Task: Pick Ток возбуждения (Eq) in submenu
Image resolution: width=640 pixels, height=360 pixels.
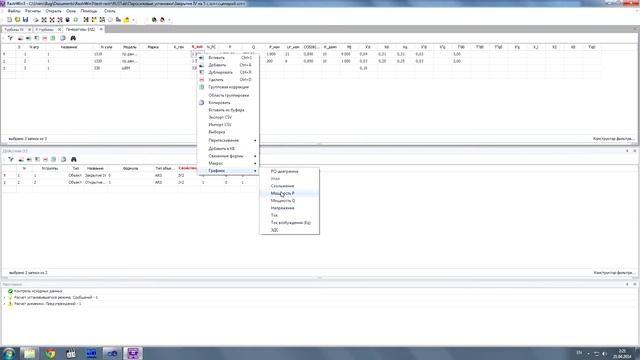Action: click(289, 222)
